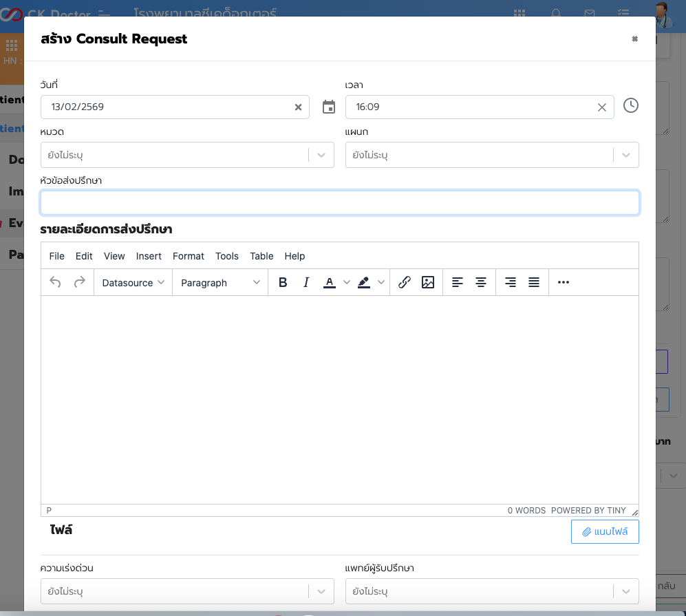Screen dimensions: 686x616
Task: Open the Insert menu in editor
Action: point(149,256)
